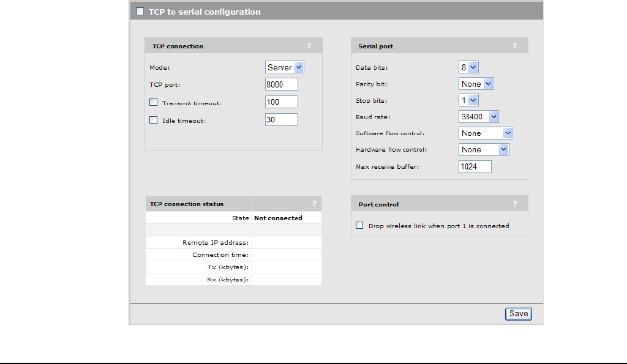Open the Data bits dropdown
This screenshot has height=364, width=627.
click(x=468, y=67)
